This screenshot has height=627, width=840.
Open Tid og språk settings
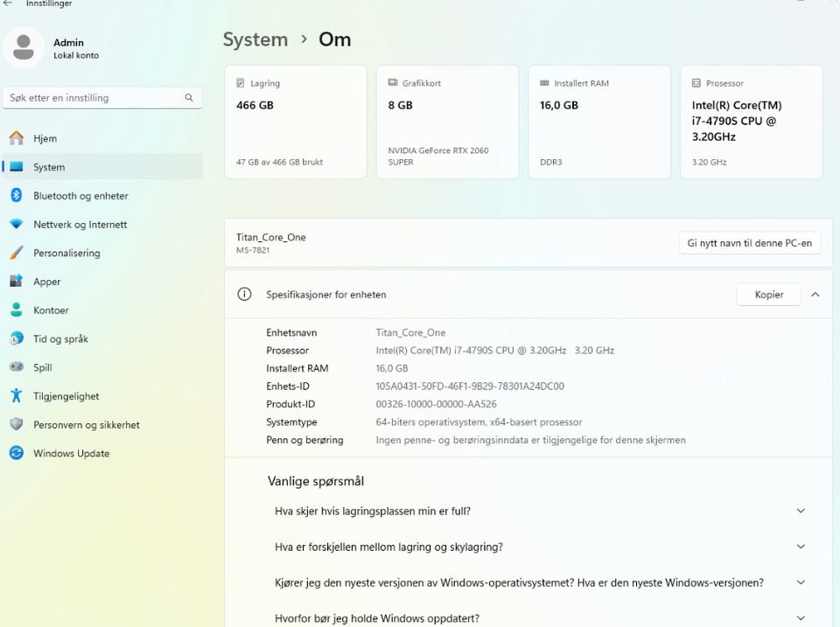click(x=102, y=338)
